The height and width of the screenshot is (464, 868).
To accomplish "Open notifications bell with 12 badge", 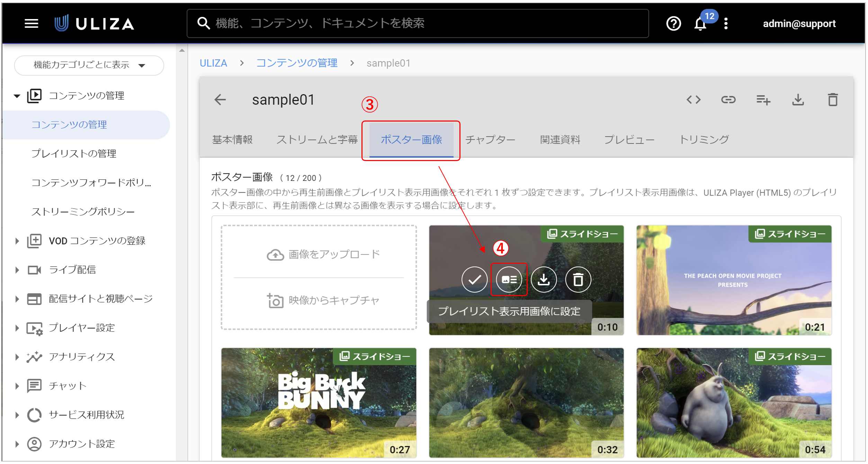I will [700, 24].
